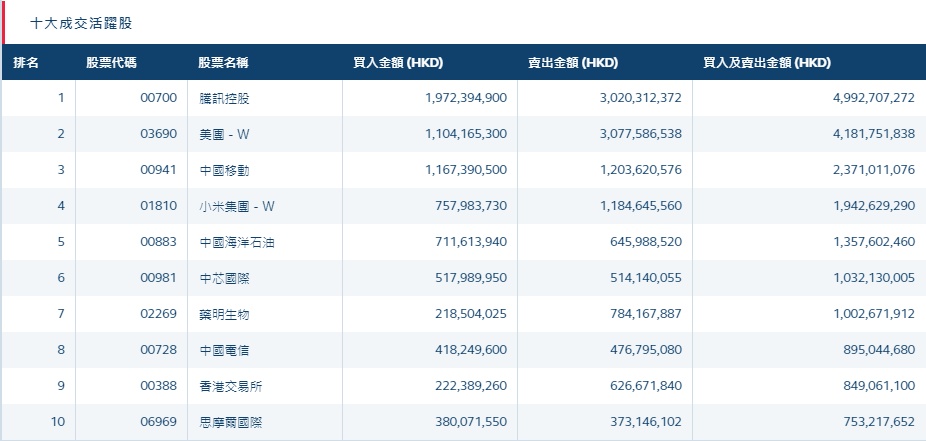Image resolution: width=926 pixels, height=441 pixels.
Task: Click total turnover 2,371,011,076
Action: (x=874, y=170)
